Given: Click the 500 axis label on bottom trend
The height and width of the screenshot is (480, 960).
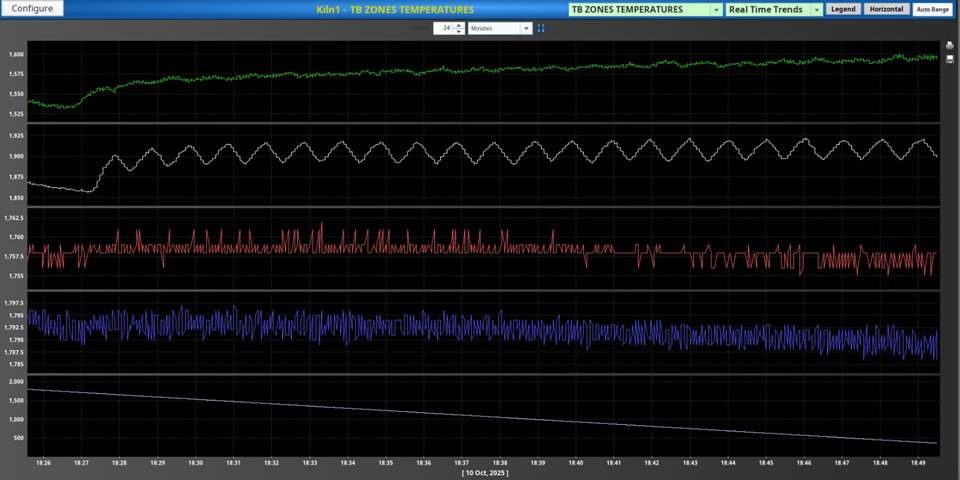Looking at the screenshot, I should click(x=18, y=438).
